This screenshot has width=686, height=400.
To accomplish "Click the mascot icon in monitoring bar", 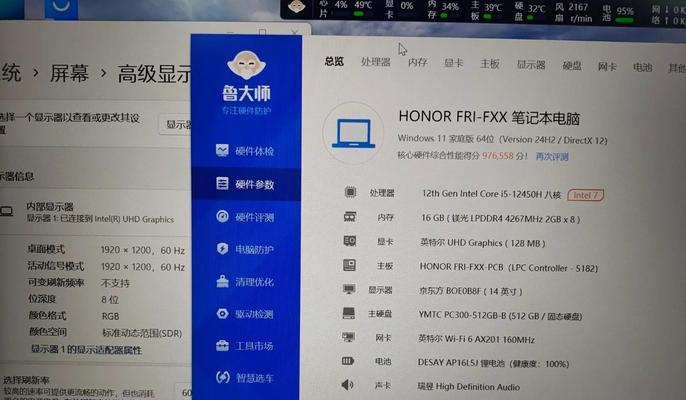I will [296, 6].
